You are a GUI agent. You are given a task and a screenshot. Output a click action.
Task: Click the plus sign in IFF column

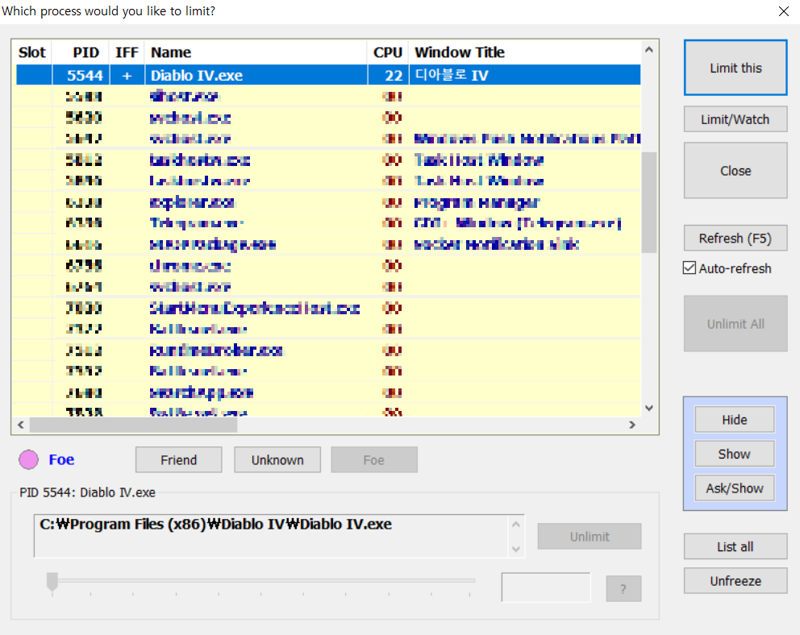point(127,75)
